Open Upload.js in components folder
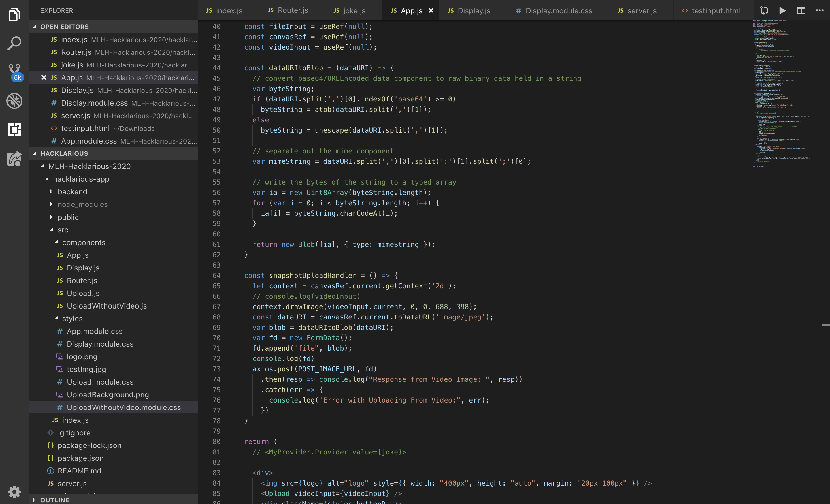Screen dimensions: 830x504 click(x=83, y=293)
